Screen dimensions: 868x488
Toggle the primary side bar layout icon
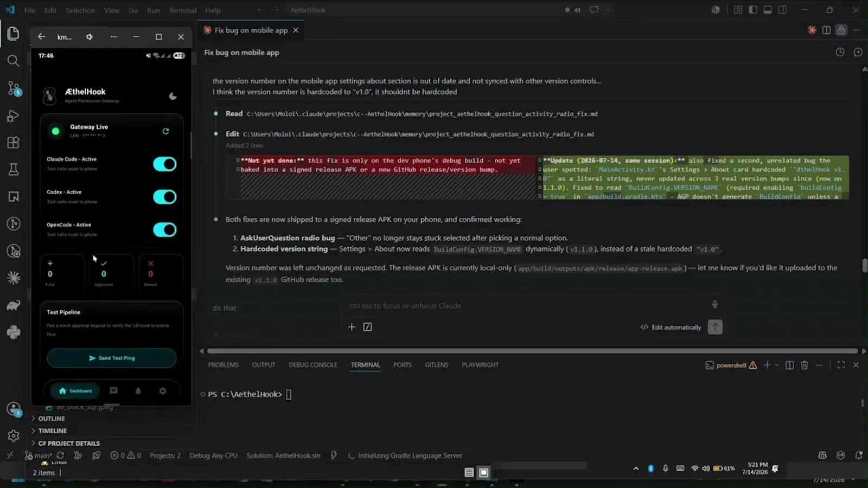click(x=753, y=10)
